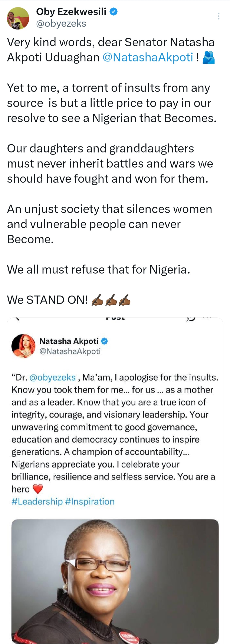Click the red heart emoji after 'hero'
The width and height of the screenshot is (230, 644).
[x=38, y=489]
